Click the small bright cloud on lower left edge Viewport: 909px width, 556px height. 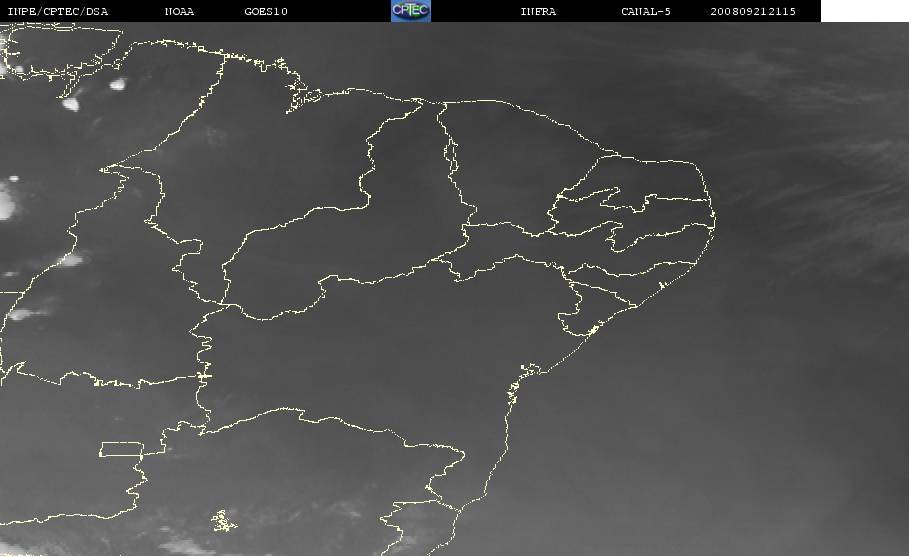click(x=22, y=314)
